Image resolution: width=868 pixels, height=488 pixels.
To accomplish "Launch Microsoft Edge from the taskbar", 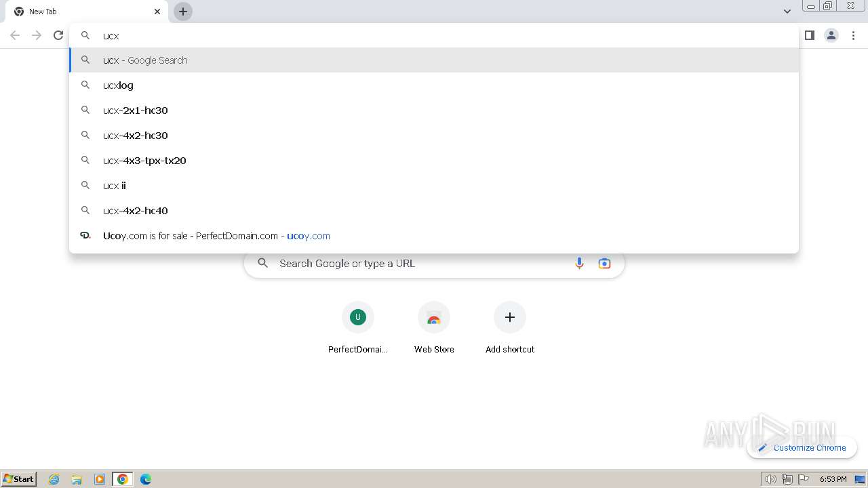I will point(146,479).
